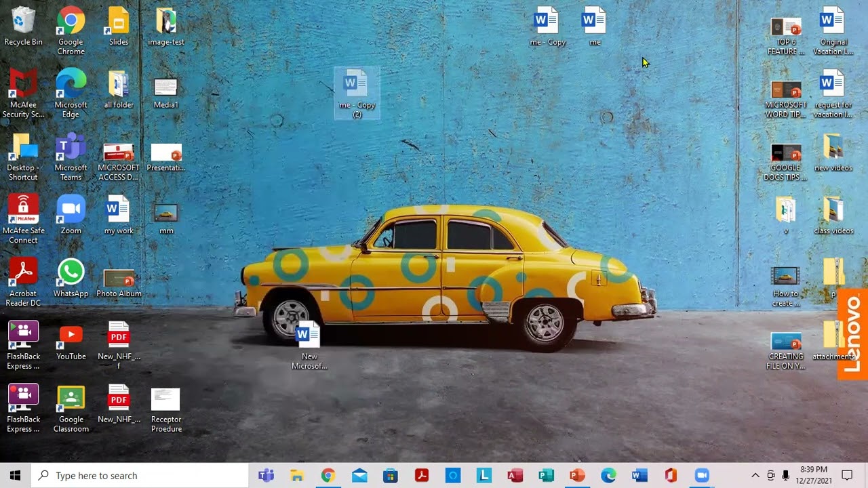Open the Slides desktop shortcut
The width and height of the screenshot is (868, 488).
coord(119,27)
